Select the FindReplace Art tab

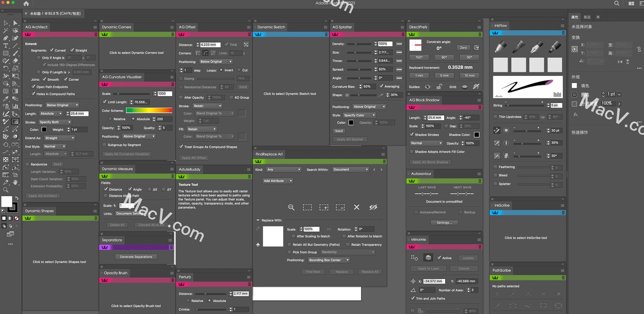click(269, 154)
